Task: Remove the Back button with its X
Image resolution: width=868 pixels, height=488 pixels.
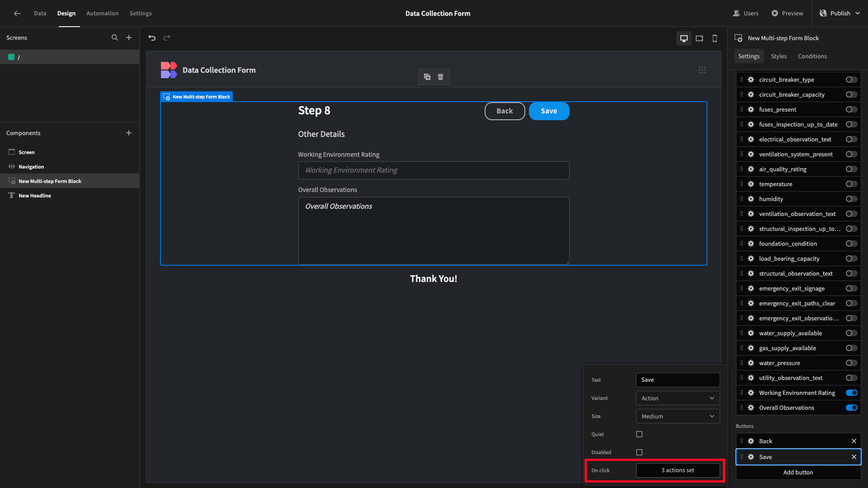Action: click(854, 441)
